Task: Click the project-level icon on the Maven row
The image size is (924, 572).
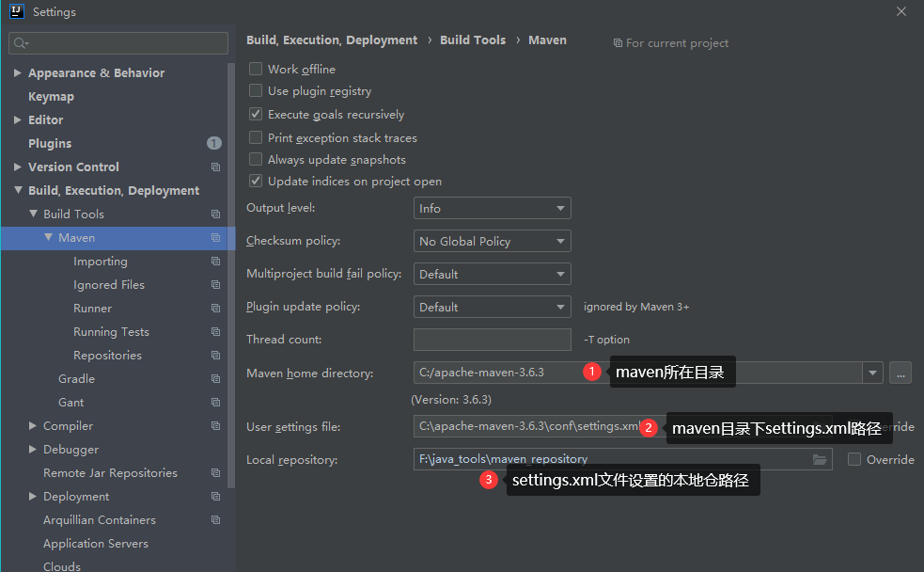Action: (x=215, y=238)
